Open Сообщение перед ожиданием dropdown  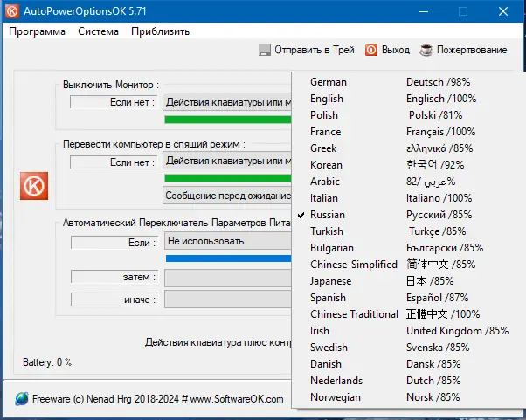pos(227,196)
